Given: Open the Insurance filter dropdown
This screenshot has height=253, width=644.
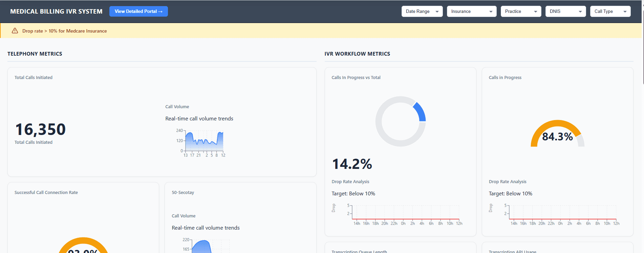Looking at the screenshot, I should point(472,11).
